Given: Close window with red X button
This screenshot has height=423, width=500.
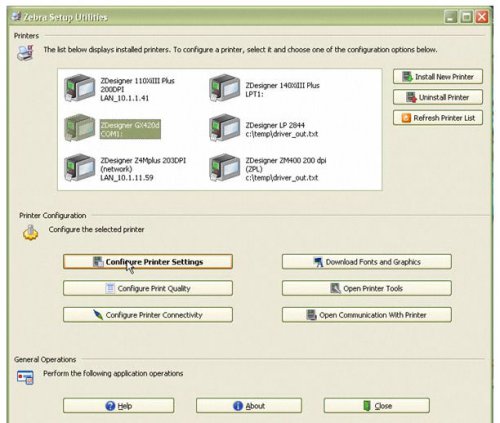Looking at the screenshot, I should click(482, 16).
